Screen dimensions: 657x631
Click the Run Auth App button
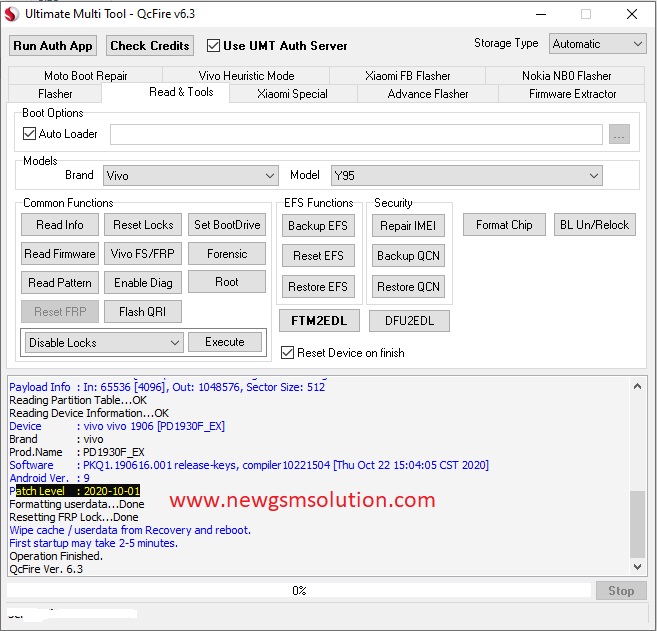(x=53, y=46)
